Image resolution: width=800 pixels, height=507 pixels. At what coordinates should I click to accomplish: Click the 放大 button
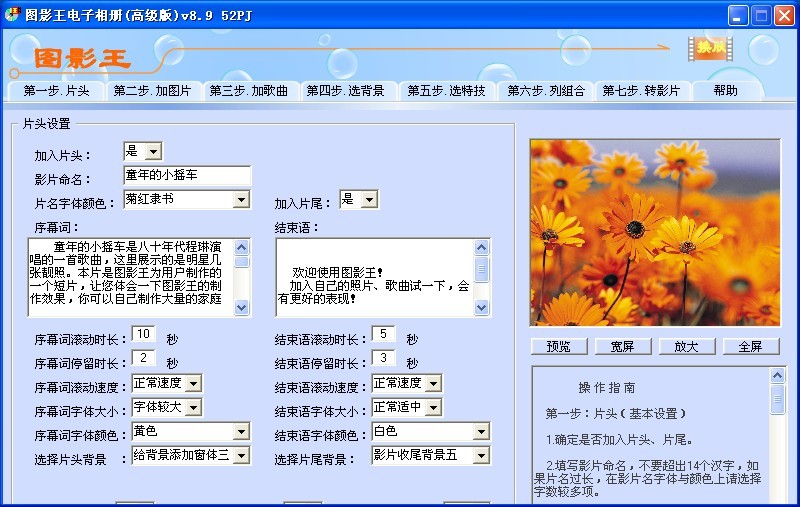click(x=687, y=347)
